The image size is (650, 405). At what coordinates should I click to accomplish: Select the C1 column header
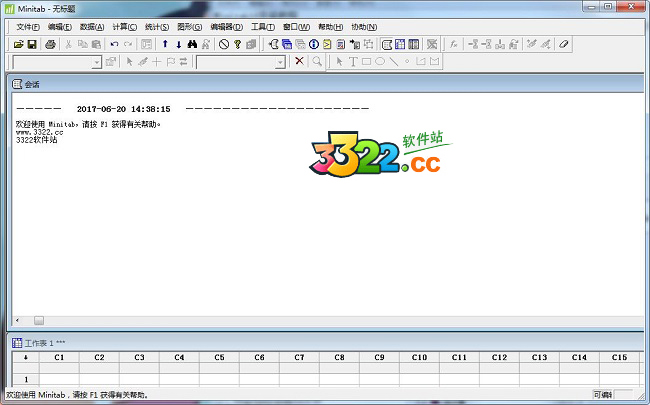click(59, 357)
